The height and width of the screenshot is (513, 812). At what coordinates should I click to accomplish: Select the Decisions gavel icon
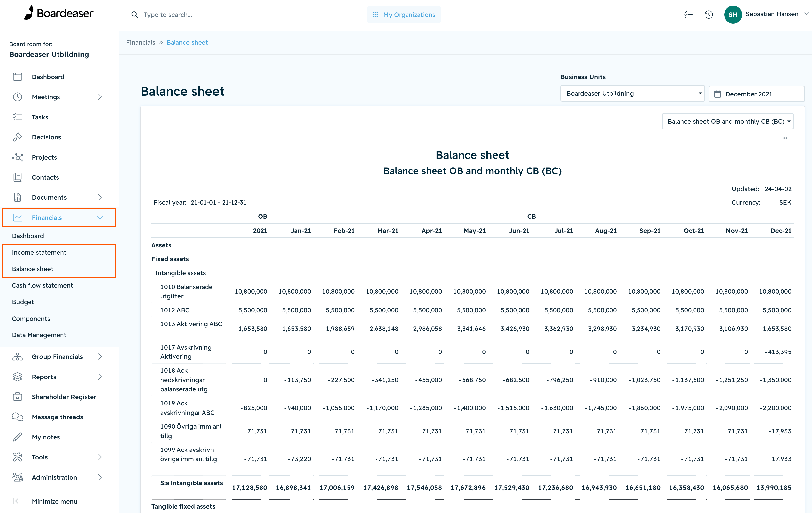tap(18, 137)
